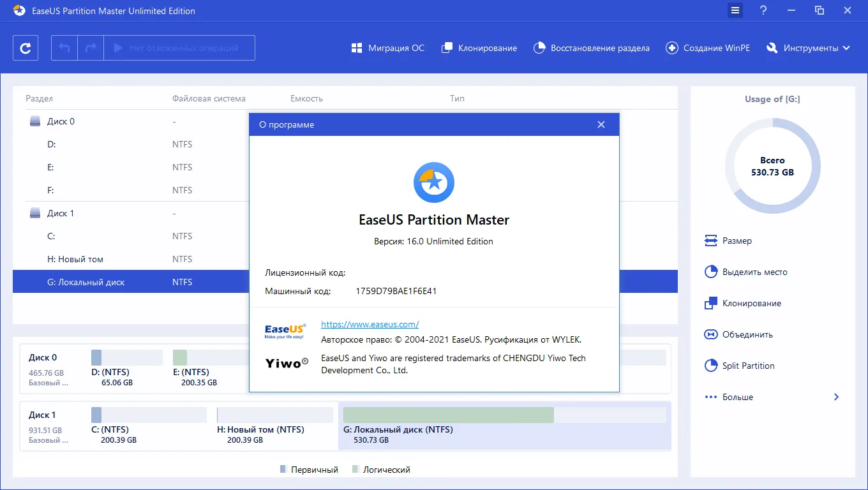Expand the Инструменты dropdown
Screen dimensions: 868x490
pyautogui.click(x=809, y=48)
